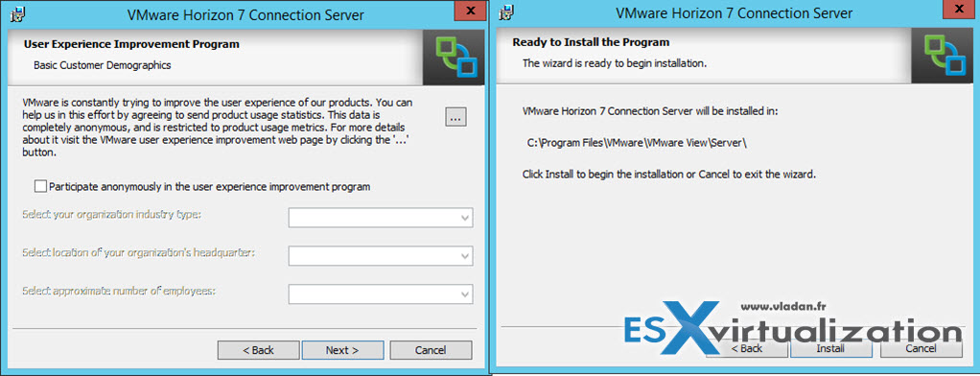
Task: Click Install to begin installation
Action: [830, 348]
